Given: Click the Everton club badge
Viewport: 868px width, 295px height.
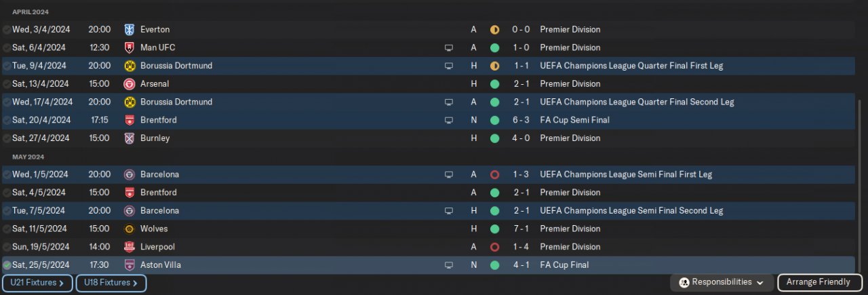Looking at the screenshot, I should pos(130,30).
